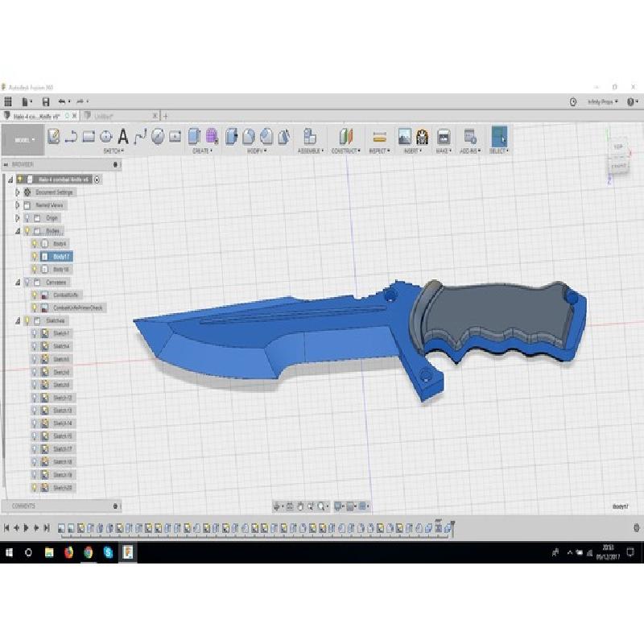Image resolution: width=644 pixels, height=644 pixels.
Task: Select the Circle sketch tool
Action: [x=106, y=136]
